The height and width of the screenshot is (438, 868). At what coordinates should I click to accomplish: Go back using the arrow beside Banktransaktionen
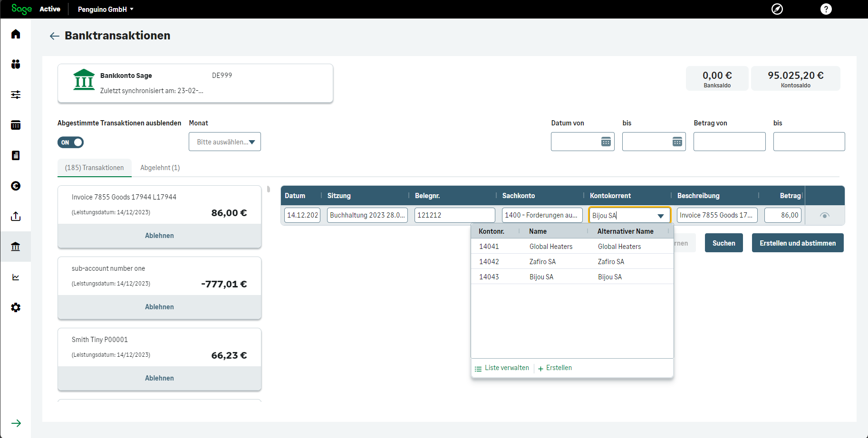(x=54, y=36)
